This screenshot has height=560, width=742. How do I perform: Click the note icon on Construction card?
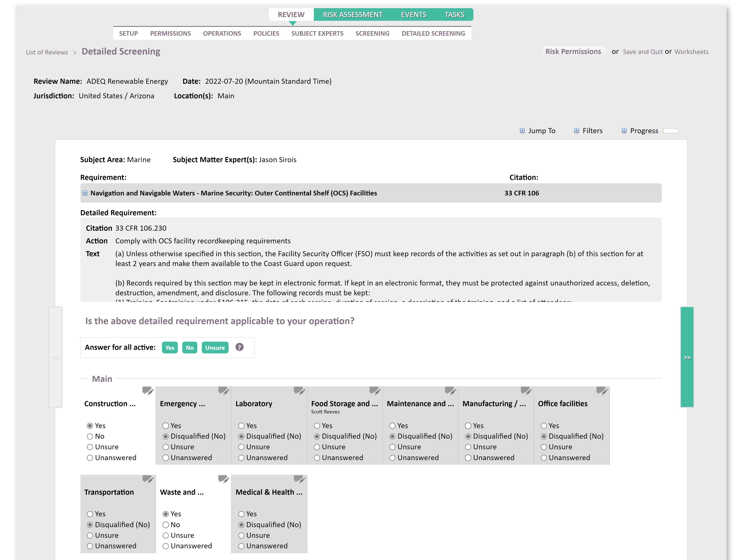(148, 391)
